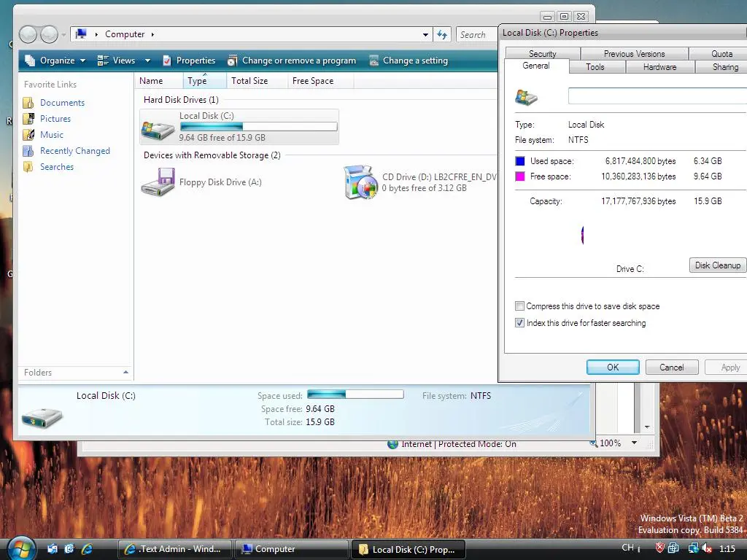Switch to the Previous Versions tab
The width and height of the screenshot is (747, 560).
(634, 54)
